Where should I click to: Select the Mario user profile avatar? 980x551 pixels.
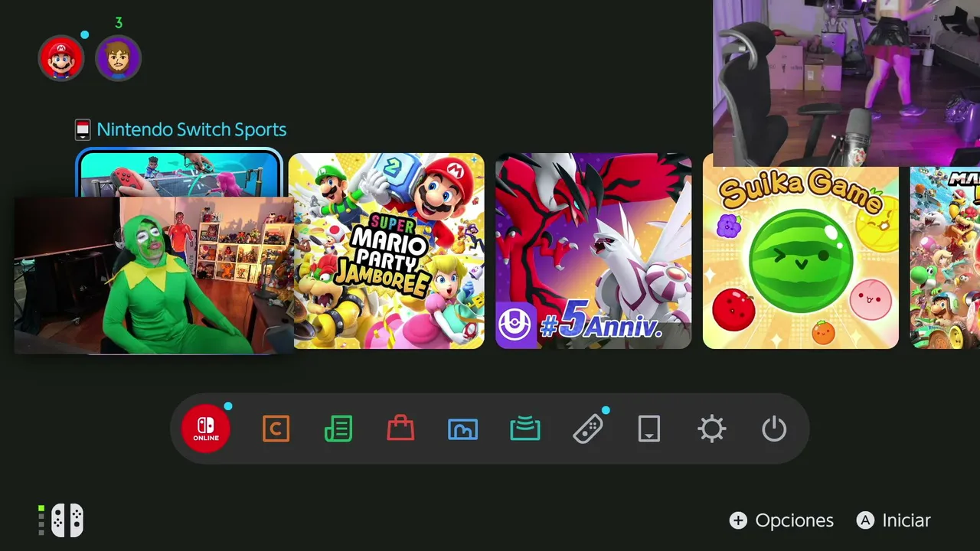[61, 58]
